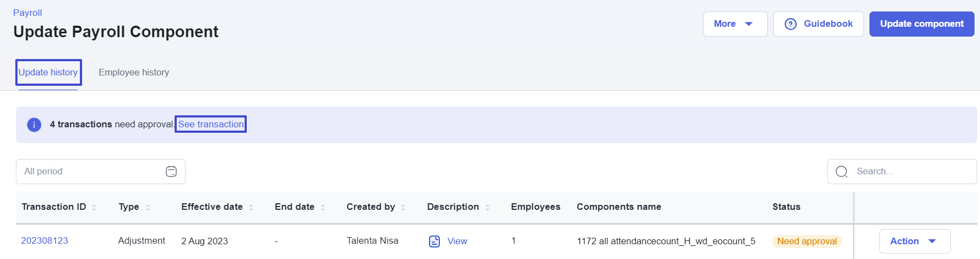Open the More dropdown menu
The width and height of the screenshot is (980, 259).
tap(734, 24)
